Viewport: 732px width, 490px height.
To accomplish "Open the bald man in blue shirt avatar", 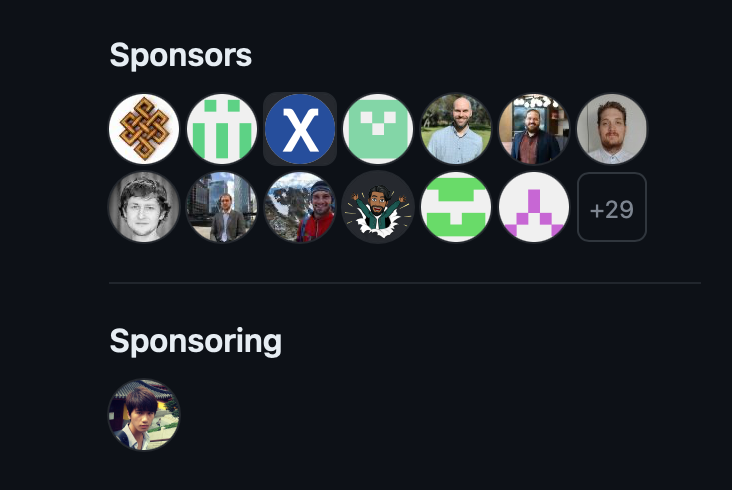I will coord(456,129).
